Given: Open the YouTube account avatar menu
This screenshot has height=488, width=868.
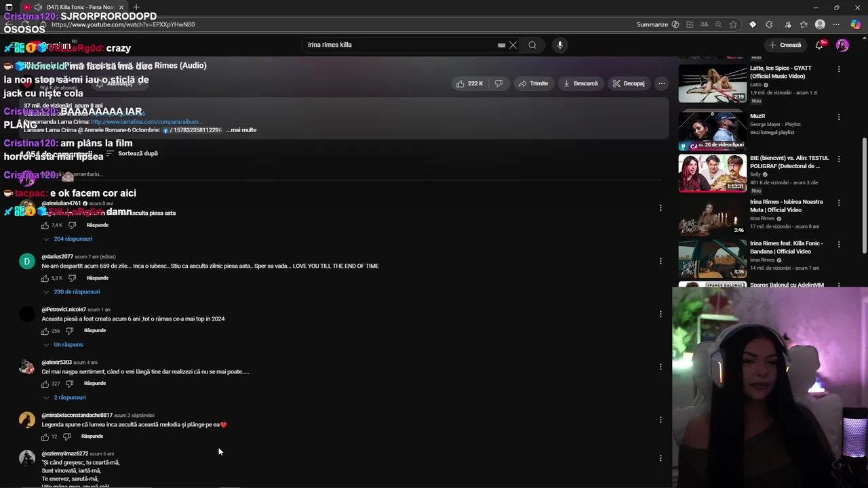Looking at the screenshot, I should (x=842, y=45).
